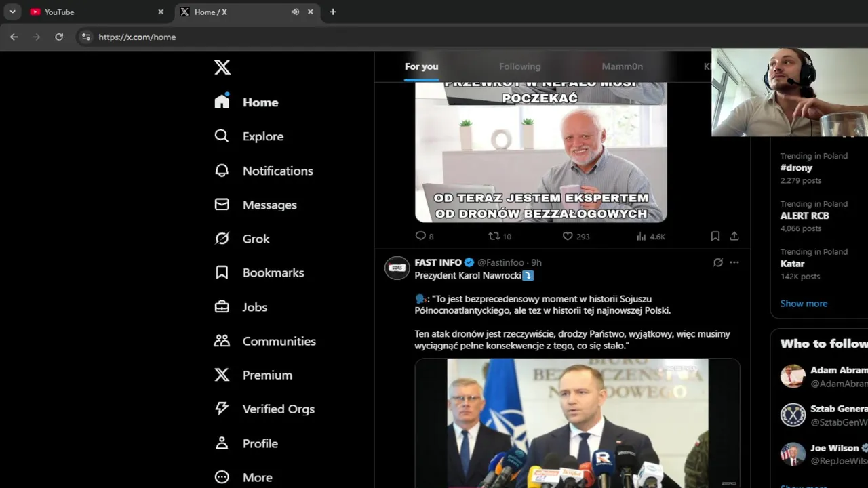Open Verified Orgs in the sidebar
Image resolution: width=868 pixels, height=488 pixels.
[264, 409]
